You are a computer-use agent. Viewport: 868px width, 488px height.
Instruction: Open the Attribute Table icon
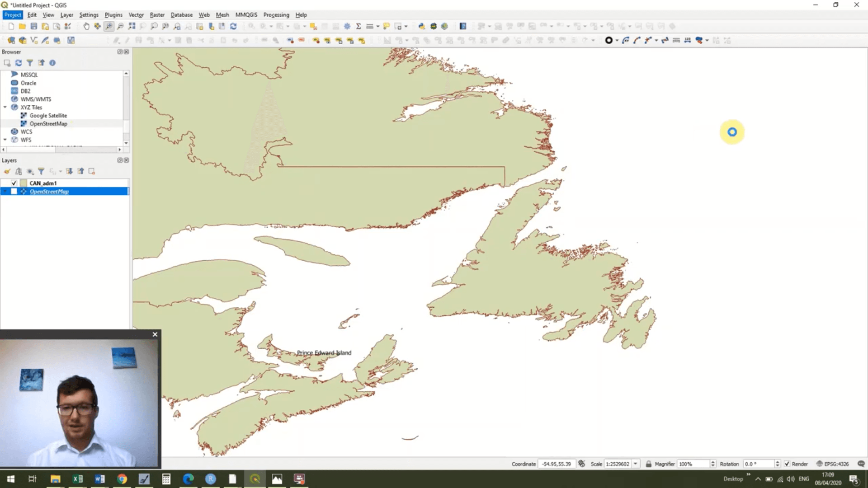(335, 26)
